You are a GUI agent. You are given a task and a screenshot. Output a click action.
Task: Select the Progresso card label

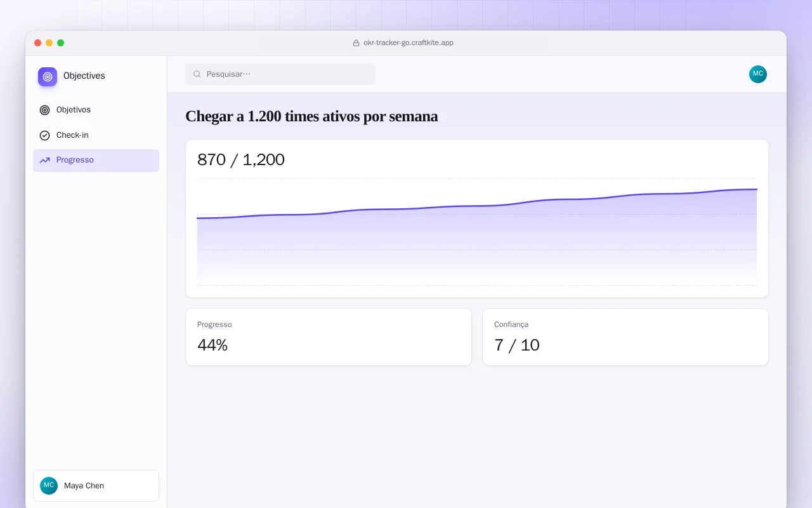tap(214, 324)
